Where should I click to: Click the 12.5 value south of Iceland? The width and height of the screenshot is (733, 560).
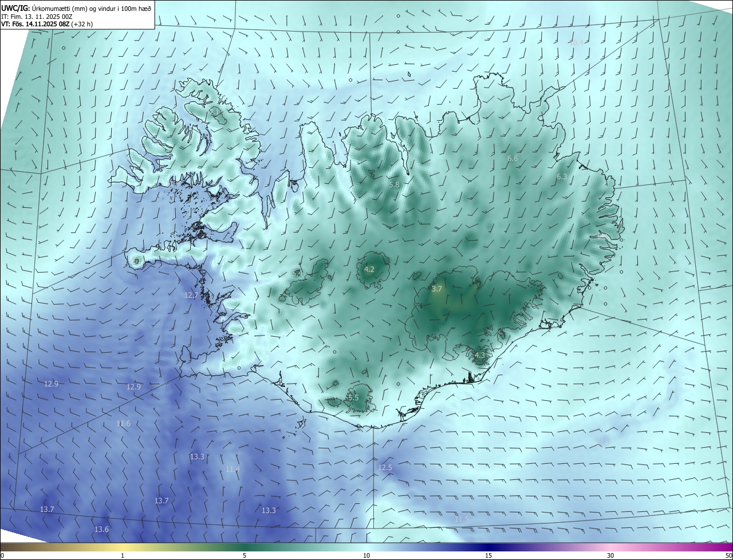[x=385, y=468]
